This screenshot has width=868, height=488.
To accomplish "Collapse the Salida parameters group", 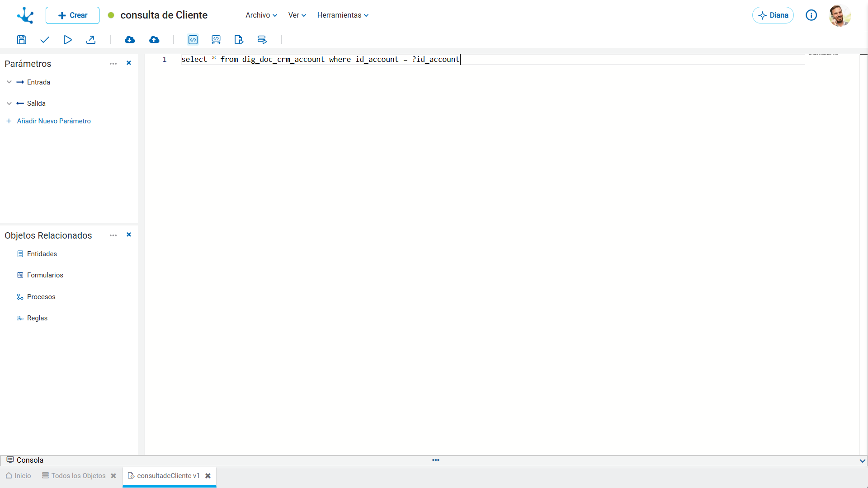I will [x=9, y=103].
